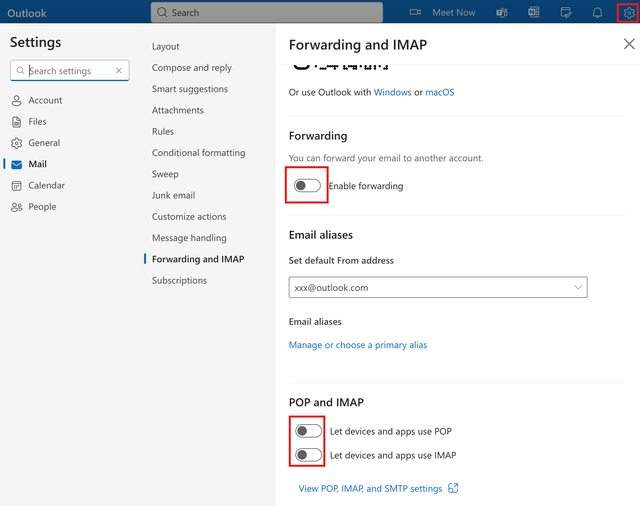The height and width of the screenshot is (506, 640).
Task: Toggle the Enable forwarding switch
Action: [307, 185]
